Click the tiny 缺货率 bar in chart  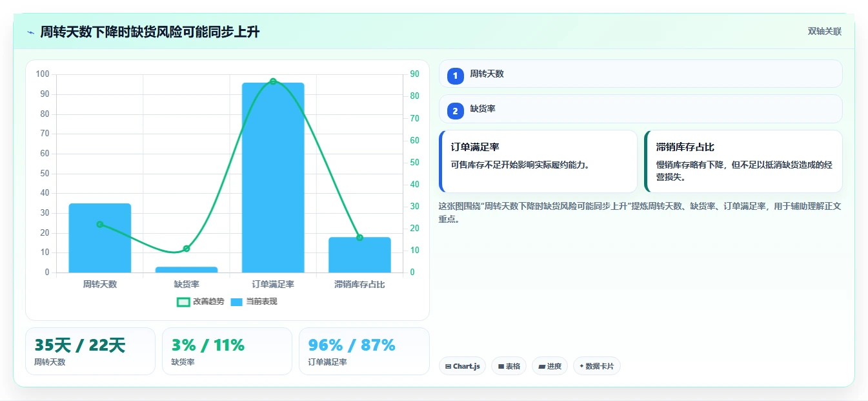[x=187, y=269]
